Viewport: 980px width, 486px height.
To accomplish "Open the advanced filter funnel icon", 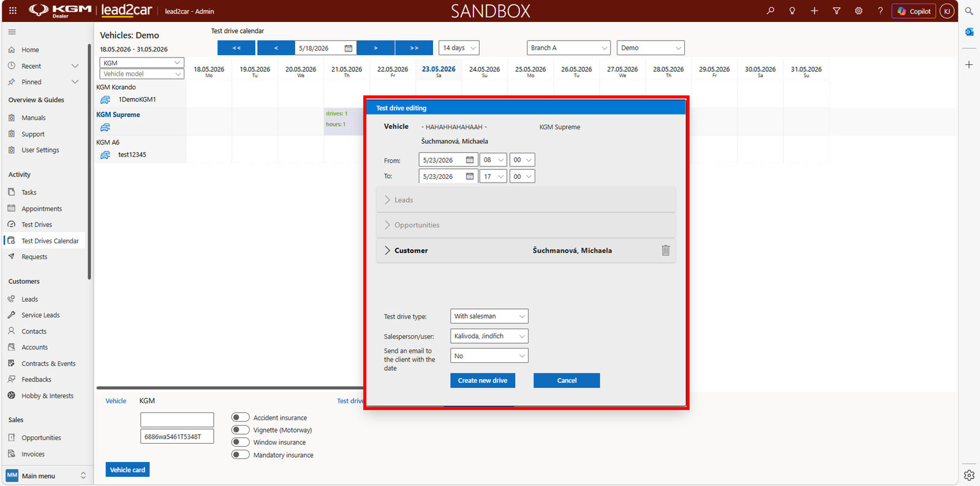I will tap(836, 10).
